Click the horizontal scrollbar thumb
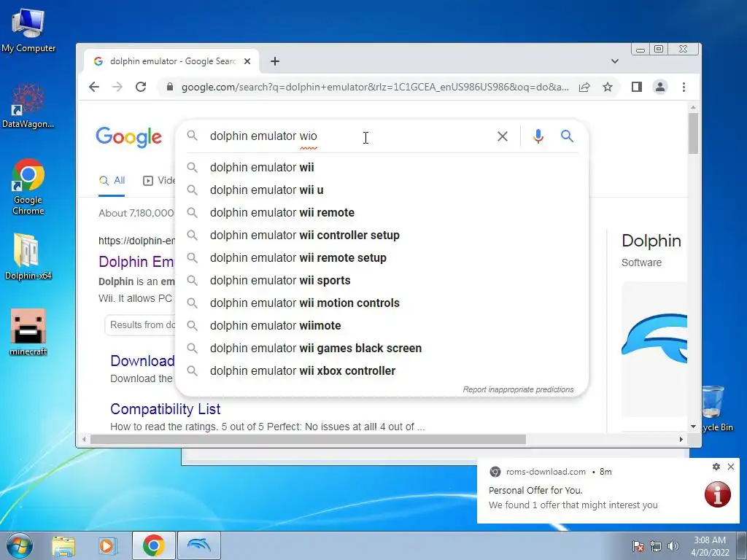 point(308,440)
